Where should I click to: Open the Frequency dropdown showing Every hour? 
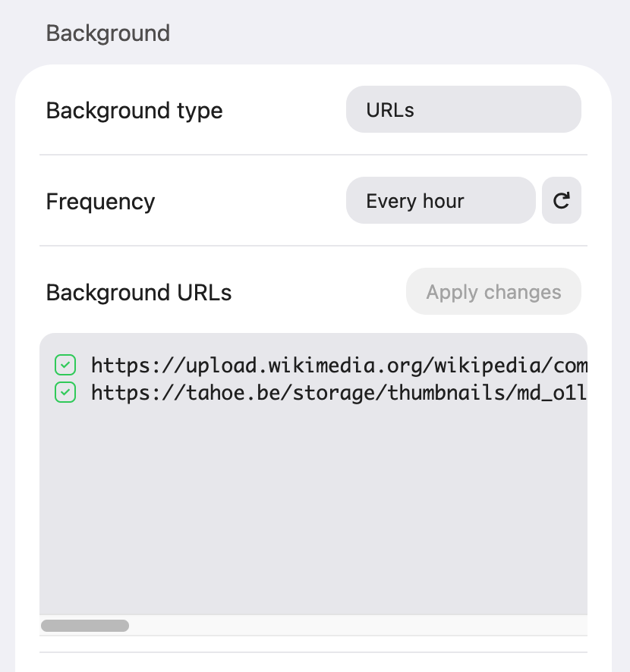point(440,200)
